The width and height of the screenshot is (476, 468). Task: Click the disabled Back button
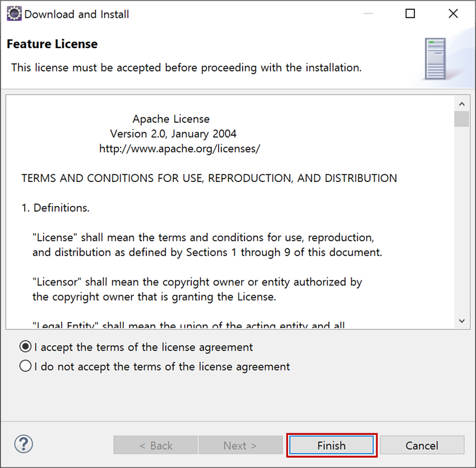155,445
